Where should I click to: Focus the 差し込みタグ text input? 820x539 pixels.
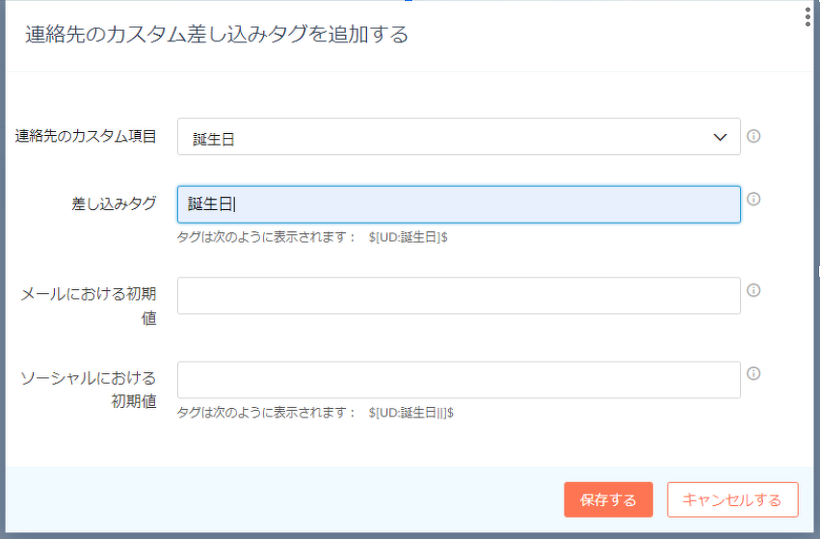458,204
